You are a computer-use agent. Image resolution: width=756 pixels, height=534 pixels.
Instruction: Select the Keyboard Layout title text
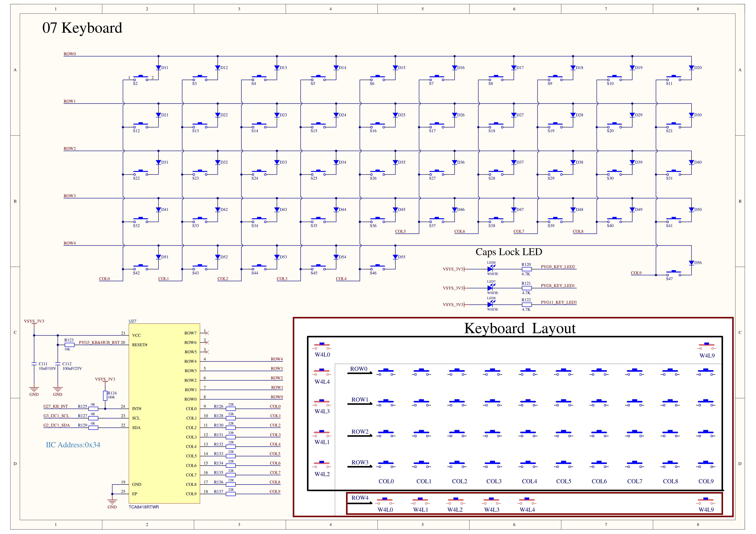tap(520, 329)
